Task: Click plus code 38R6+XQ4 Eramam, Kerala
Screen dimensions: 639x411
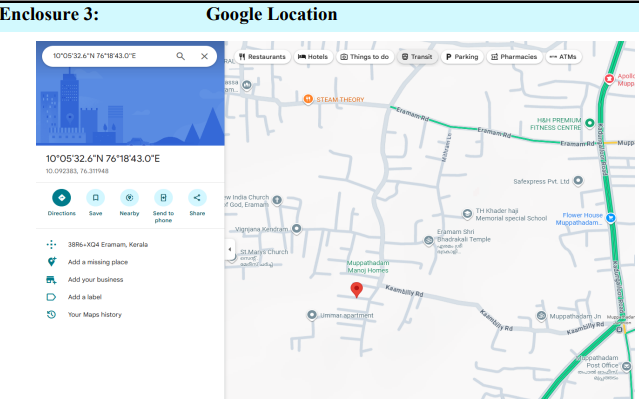Action: click(x=108, y=244)
